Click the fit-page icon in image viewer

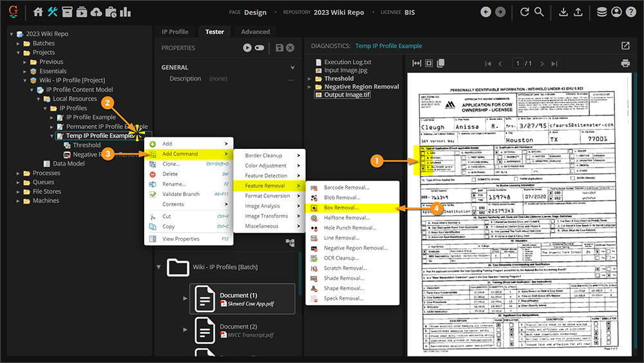click(x=429, y=63)
